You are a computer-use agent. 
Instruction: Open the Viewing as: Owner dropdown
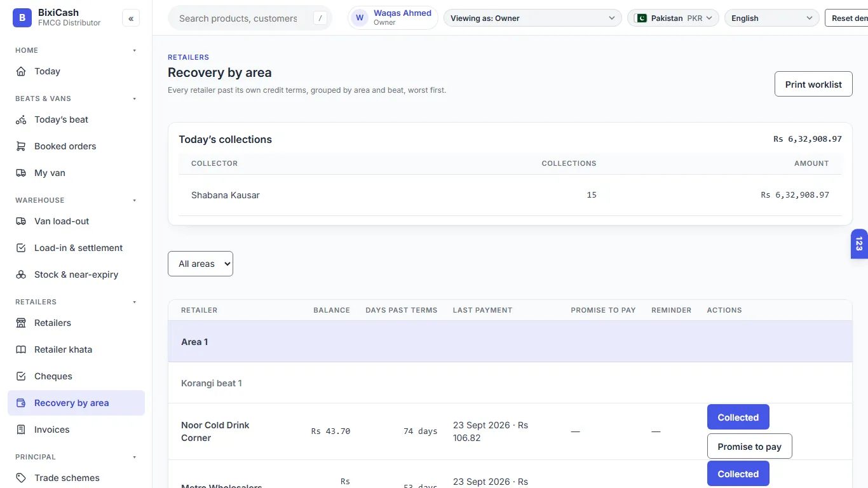click(532, 18)
